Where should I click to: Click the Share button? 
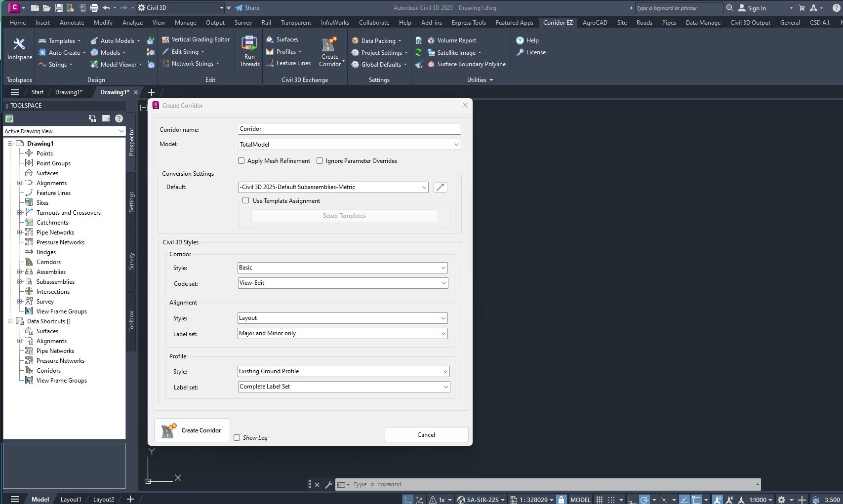[x=247, y=8]
